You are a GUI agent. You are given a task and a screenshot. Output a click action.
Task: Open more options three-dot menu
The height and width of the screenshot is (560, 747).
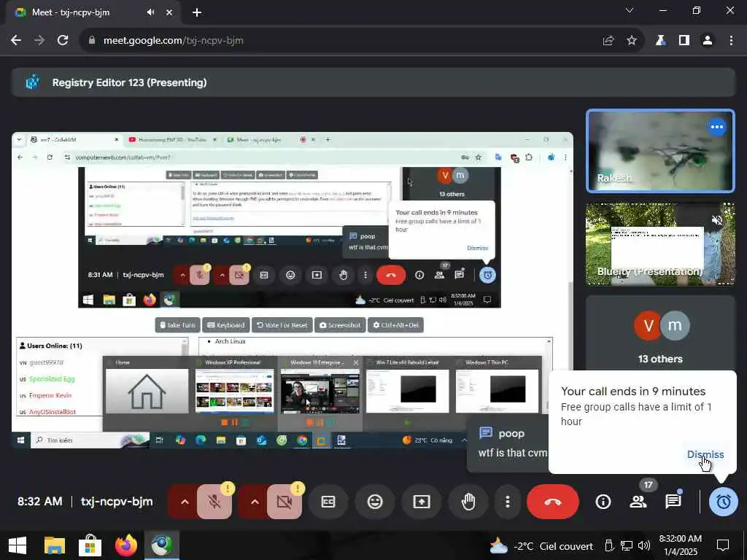pos(508,502)
